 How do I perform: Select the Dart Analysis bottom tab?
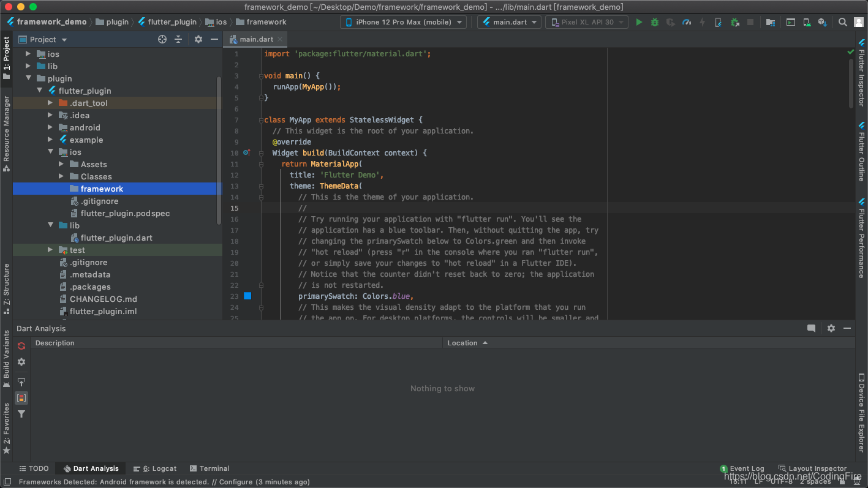point(91,468)
